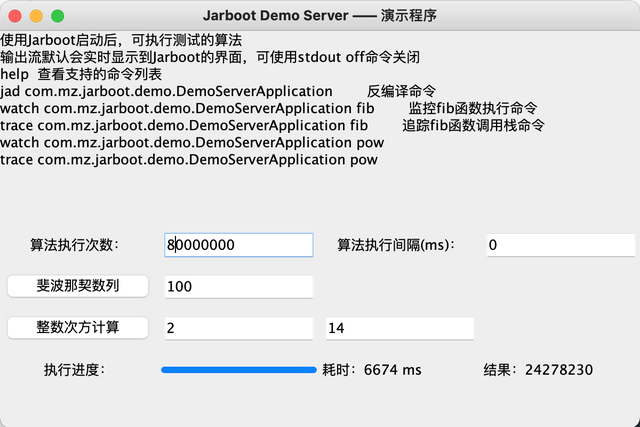The height and width of the screenshot is (427, 640).
Task: Click the 结果: 24278230 label
Action: point(538,370)
